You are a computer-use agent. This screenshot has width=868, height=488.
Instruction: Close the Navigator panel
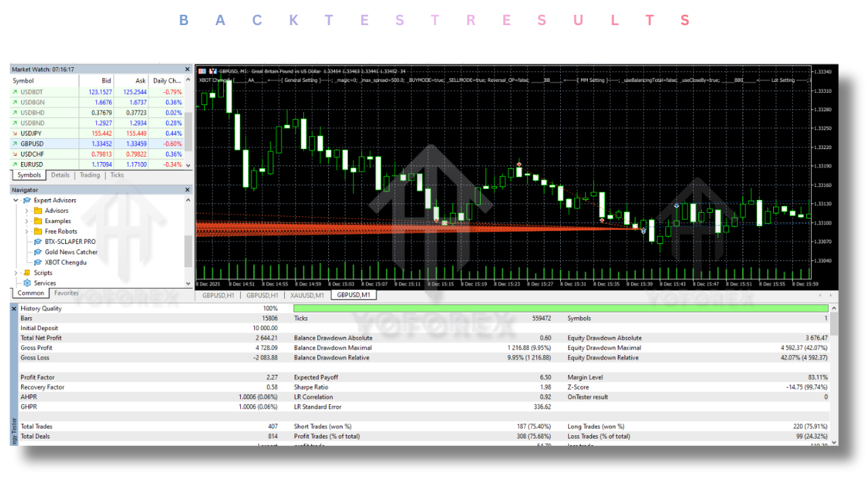point(188,190)
